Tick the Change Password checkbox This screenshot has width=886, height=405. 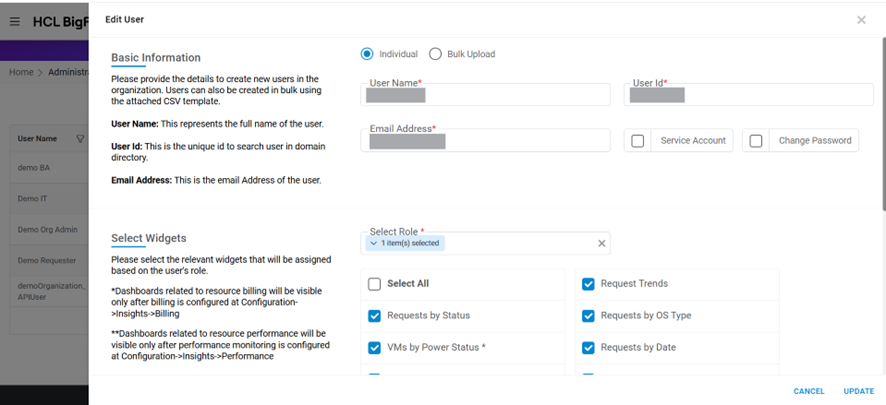(x=756, y=141)
